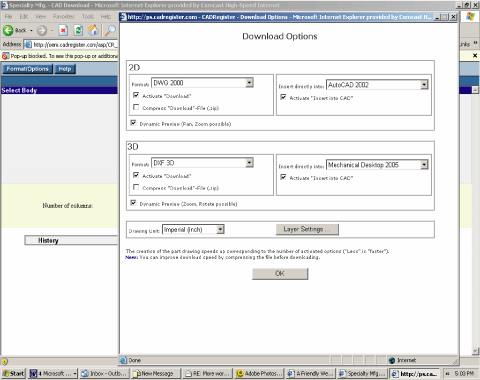Click the Layer Settings button
Screen dimensions: 480x380
307,229
